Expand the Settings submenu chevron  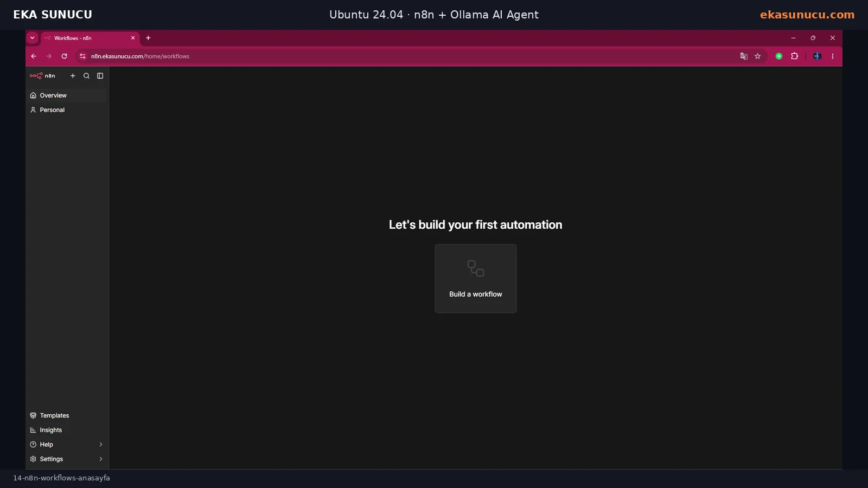101,459
